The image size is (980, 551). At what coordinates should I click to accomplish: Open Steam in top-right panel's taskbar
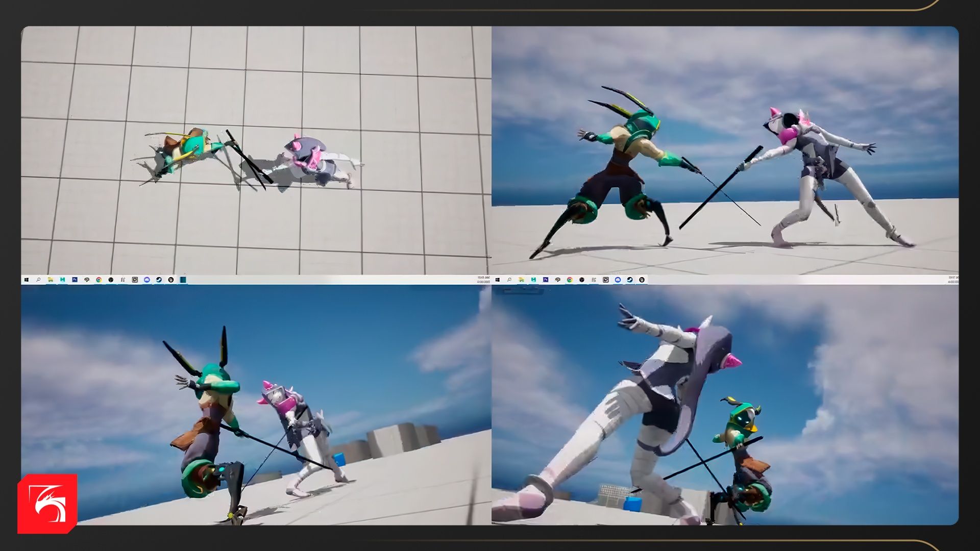pyautogui.click(x=630, y=280)
